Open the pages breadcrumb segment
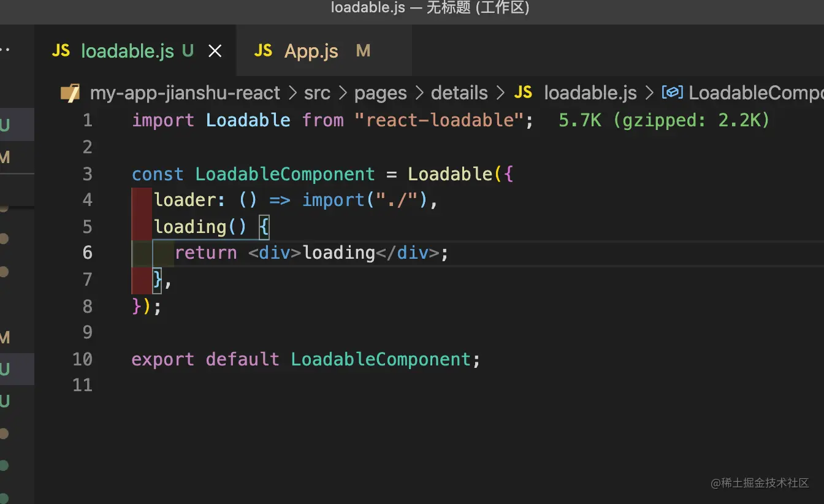The width and height of the screenshot is (824, 504). click(x=381, y=93)
